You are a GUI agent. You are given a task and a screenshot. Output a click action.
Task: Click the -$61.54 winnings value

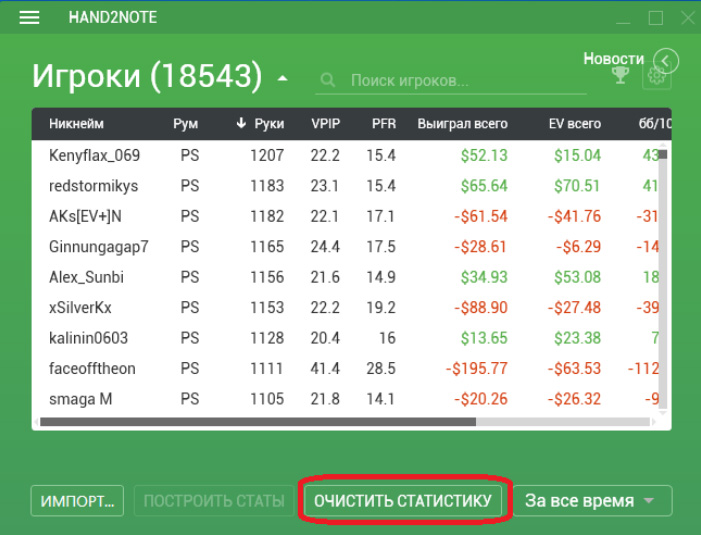coord(481,216)
